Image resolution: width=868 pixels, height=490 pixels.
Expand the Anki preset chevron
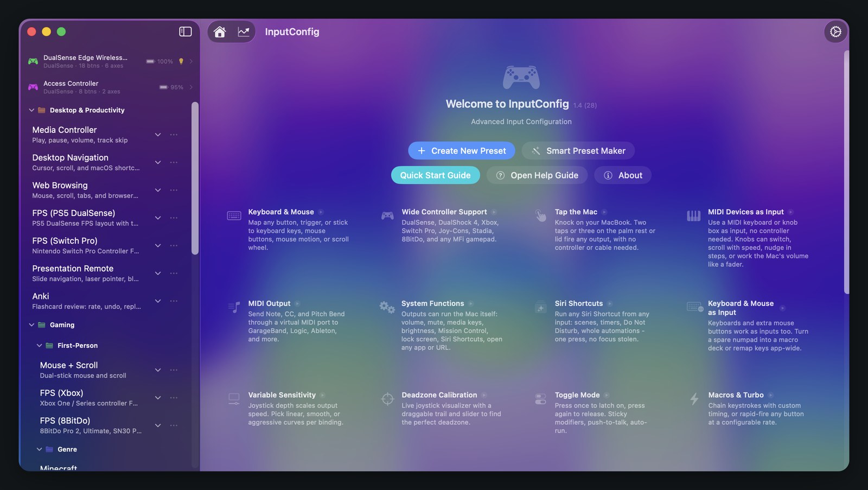coord(158,301)
